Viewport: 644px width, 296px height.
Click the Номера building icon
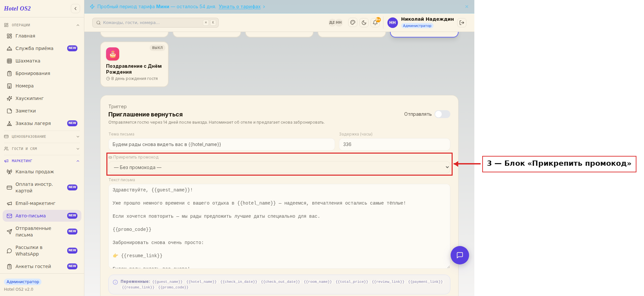pyautogui.click(x=10, y=86)
